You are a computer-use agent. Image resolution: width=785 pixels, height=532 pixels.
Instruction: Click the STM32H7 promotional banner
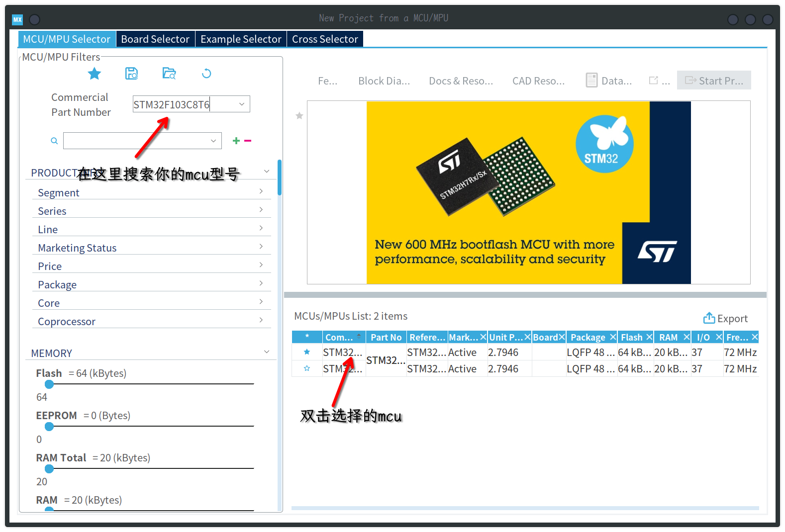coord(528,192)
